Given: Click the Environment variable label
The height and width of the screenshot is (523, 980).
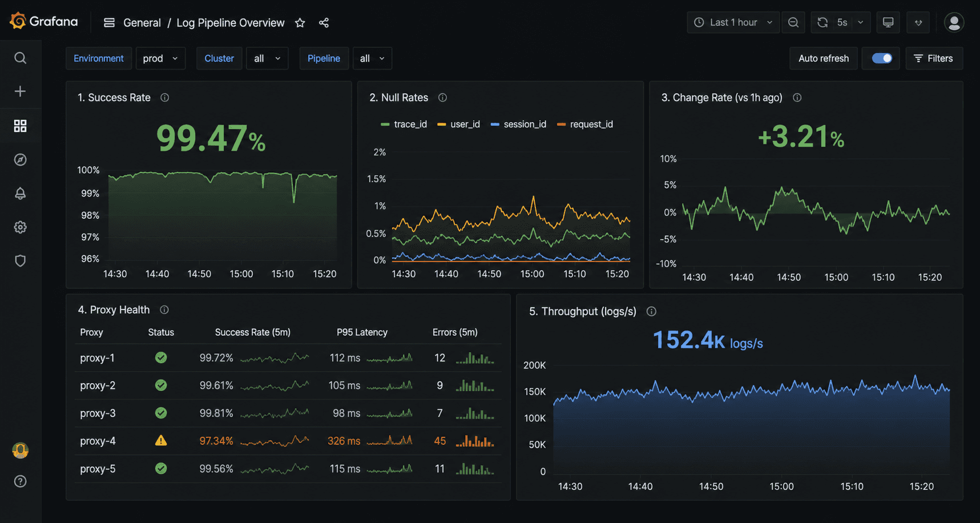Looking at the screenshot, I should tap(99, 58).
